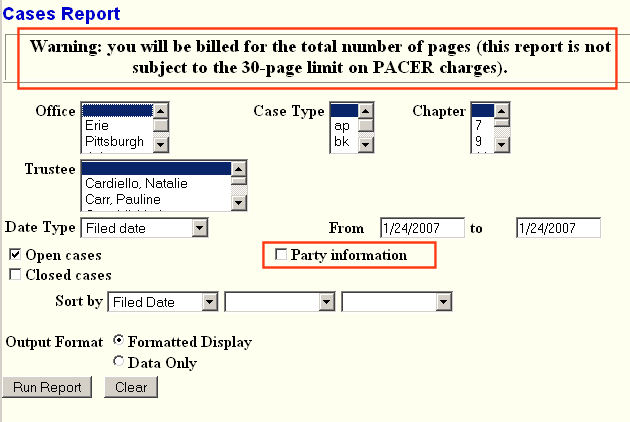This screenshot has height=422, width=630.
Task: Select the blank top entry in Case Type list
Action: pos(344,111)
